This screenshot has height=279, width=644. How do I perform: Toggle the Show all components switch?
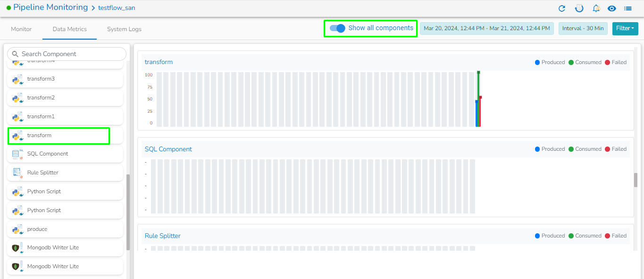click(x=337, y=28)
